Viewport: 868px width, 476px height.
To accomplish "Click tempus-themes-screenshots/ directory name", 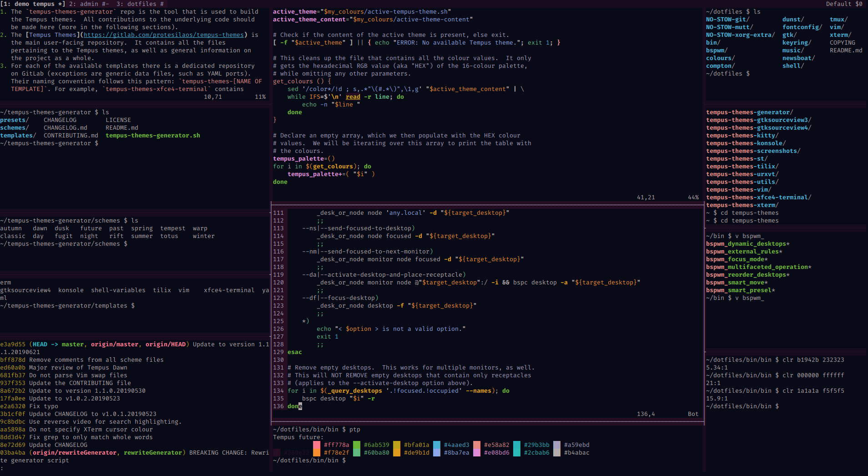I will [x=753, y=151].
